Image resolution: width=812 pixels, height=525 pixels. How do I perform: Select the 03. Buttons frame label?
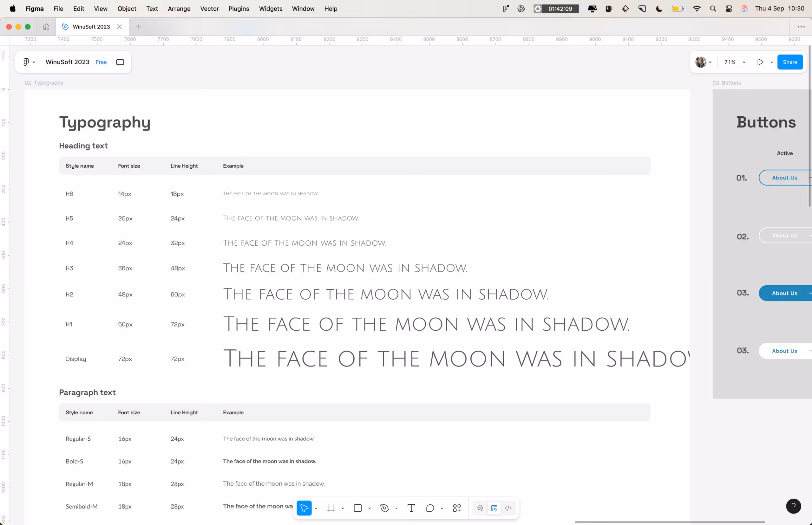(726, 82)
